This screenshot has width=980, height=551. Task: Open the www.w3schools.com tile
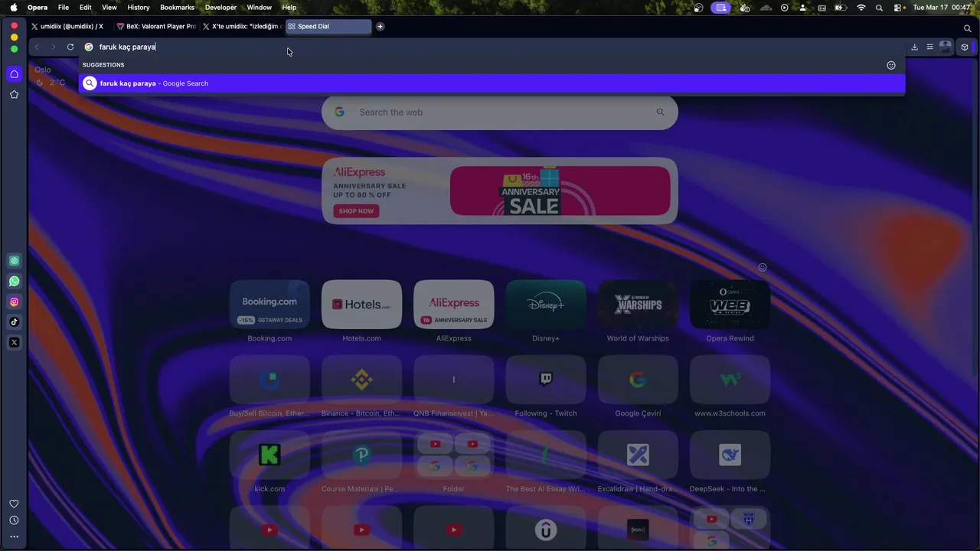click(x=730, y=380)
